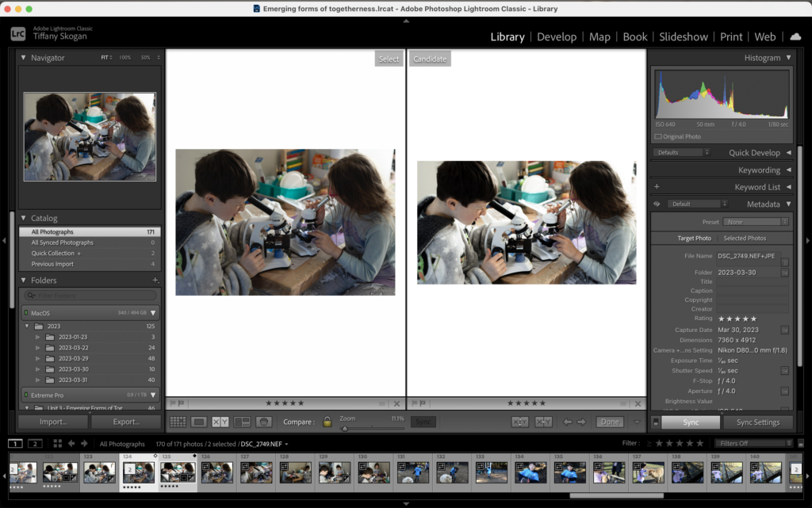
Task: Switch to Loupe view
Action: [199, 422]
